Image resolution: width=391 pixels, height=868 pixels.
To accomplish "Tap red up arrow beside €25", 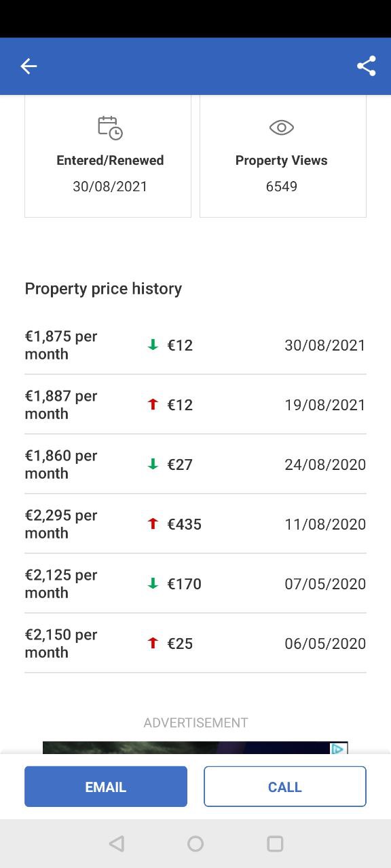I will 153,644.
